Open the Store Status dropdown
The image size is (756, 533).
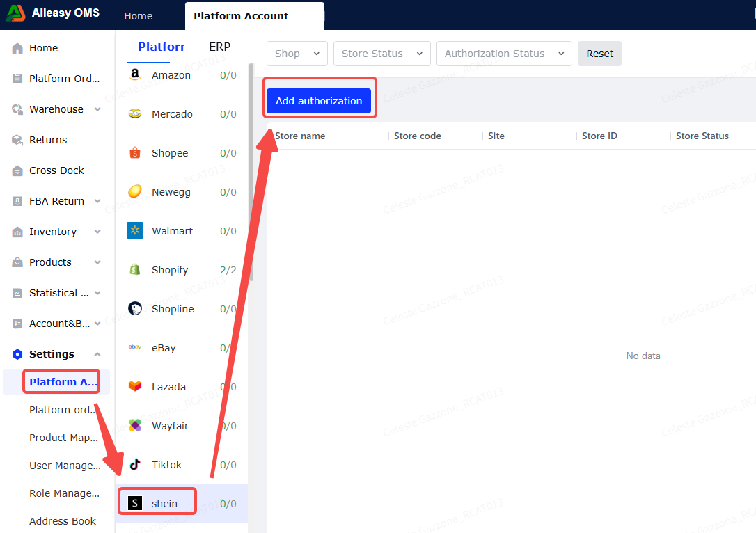(382, 54)
